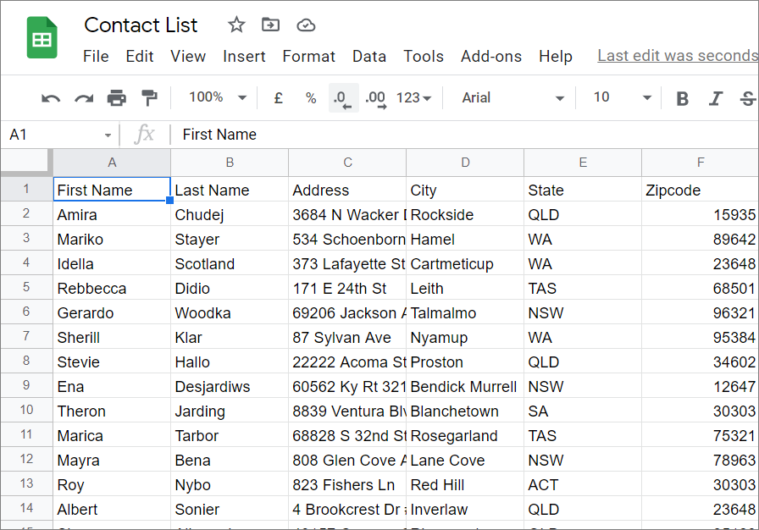The image size is (759, 530).
Task: Select the Paint format tool
Action: point(149,98)
